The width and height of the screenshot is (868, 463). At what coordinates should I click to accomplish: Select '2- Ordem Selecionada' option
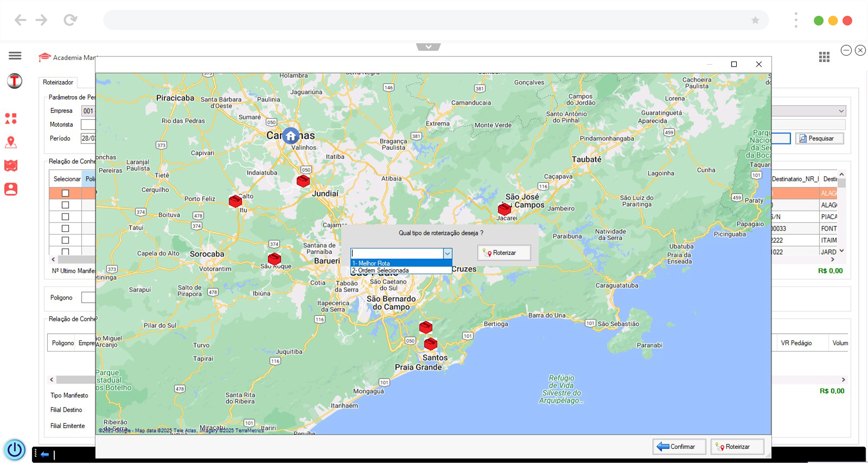pyautogui.click(x=401, y=271)
